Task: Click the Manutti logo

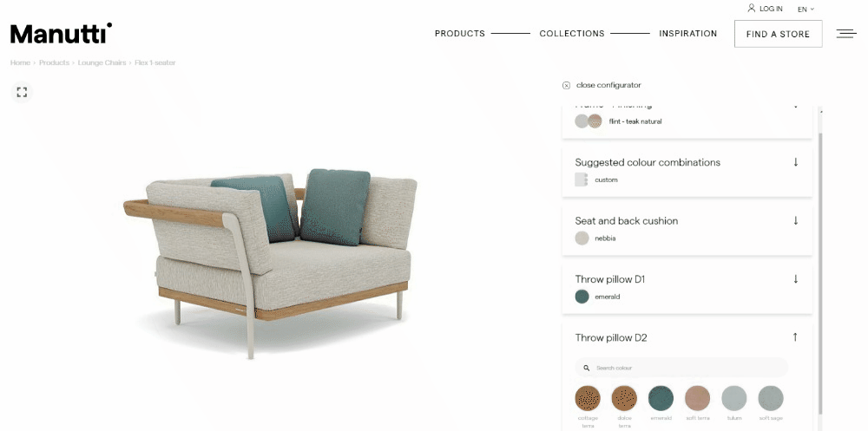Action: click(x=61, y=33)
